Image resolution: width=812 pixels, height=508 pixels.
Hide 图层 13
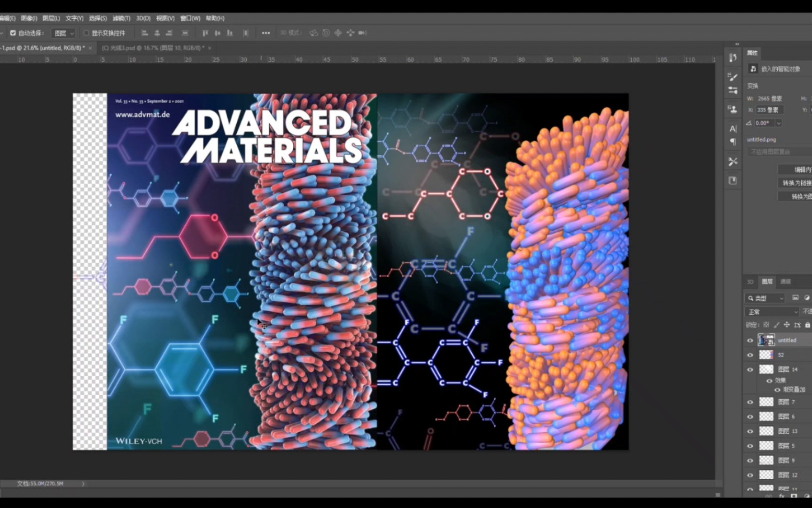(x=750, y=431)
